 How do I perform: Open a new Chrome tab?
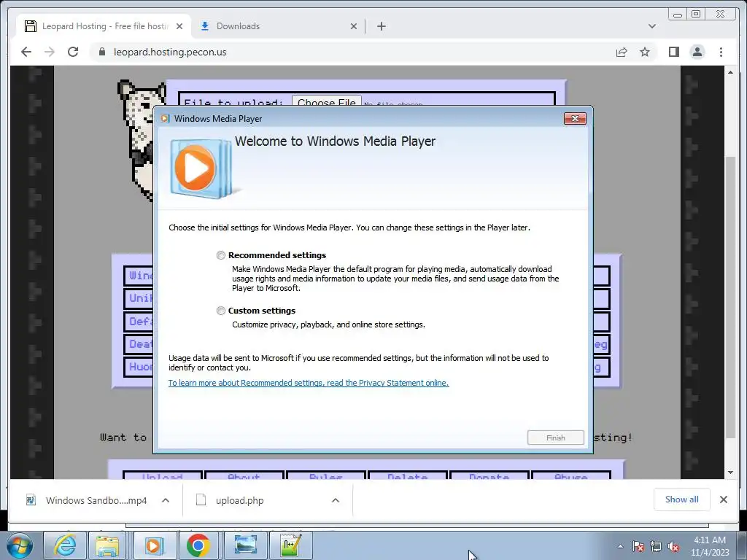(x=381, y=26)
